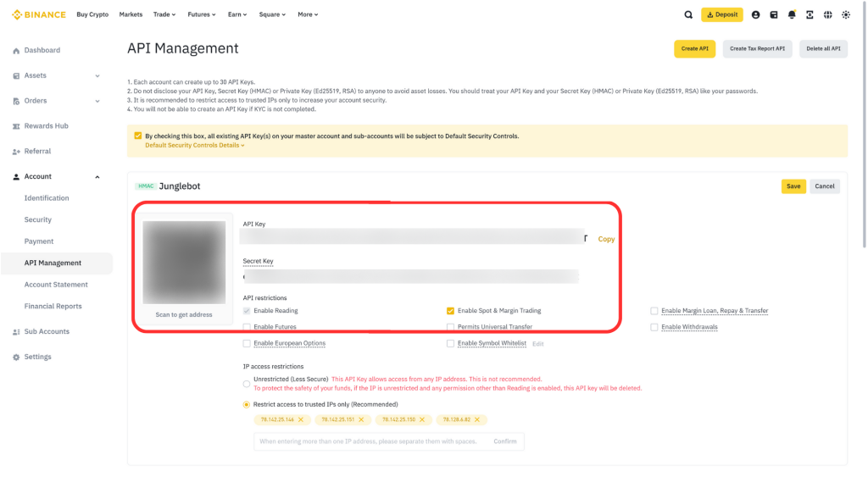The width and height of the screenshot is (868, 488).
Task: Open language globe icon
Action: [x=827, y=15]
